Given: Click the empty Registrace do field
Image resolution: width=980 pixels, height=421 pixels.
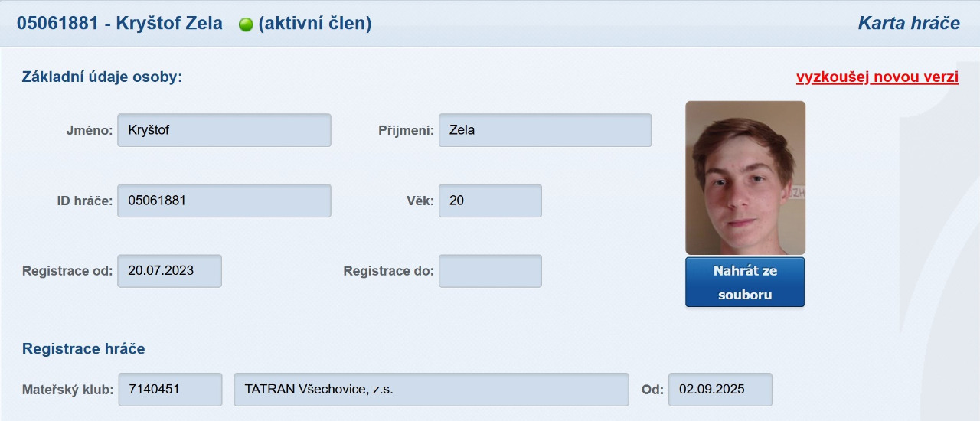Looking at the screenshot, I should 490,271.
